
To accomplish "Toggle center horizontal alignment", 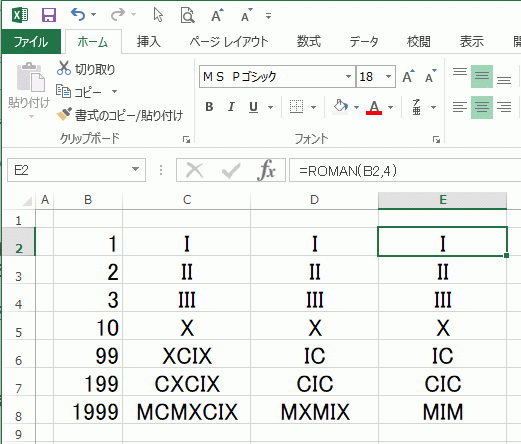I will (x=482, y=107).
